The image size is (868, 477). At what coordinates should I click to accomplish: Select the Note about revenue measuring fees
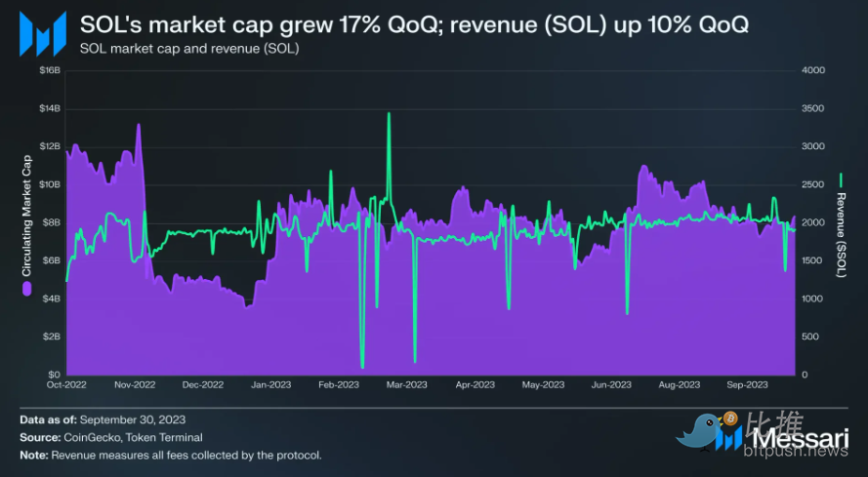171,456
